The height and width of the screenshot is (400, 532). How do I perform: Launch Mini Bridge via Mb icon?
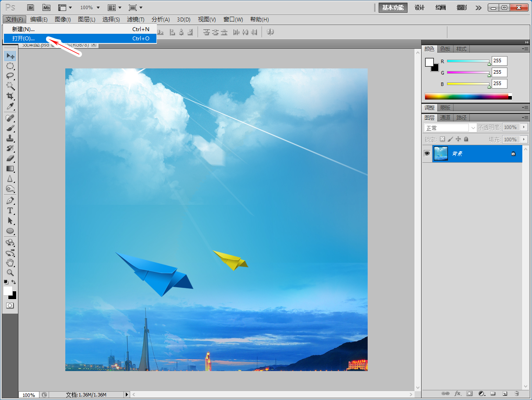click(x=46, y=7)
